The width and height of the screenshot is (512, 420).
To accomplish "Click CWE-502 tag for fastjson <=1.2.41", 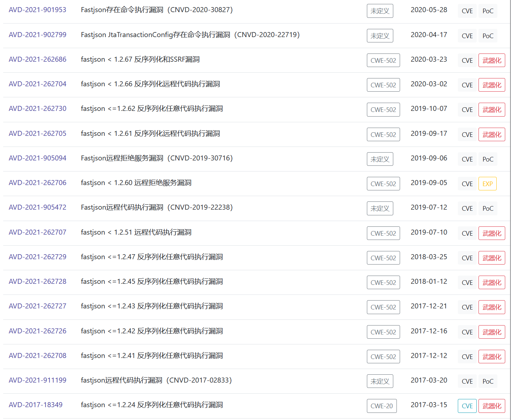I will point(383,357).
